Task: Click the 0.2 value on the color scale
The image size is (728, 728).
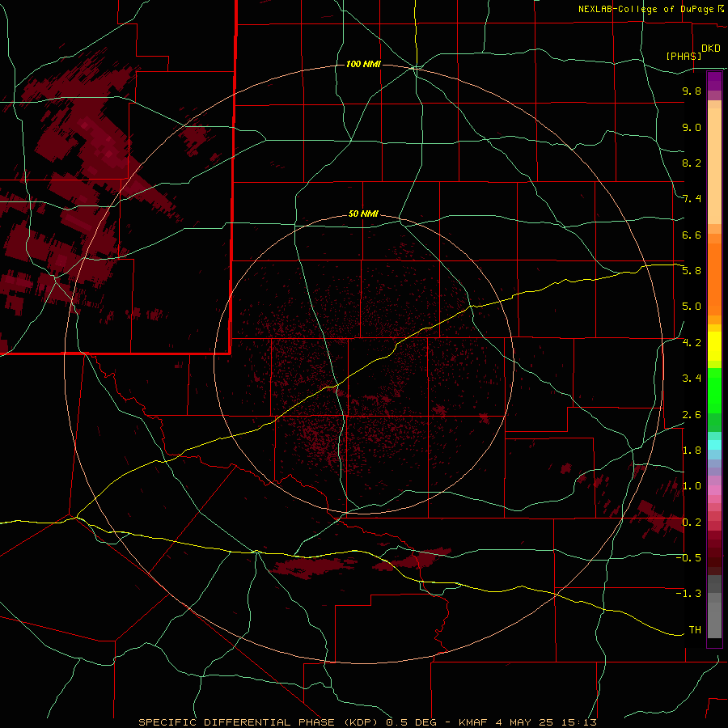Action: point(692,523)
